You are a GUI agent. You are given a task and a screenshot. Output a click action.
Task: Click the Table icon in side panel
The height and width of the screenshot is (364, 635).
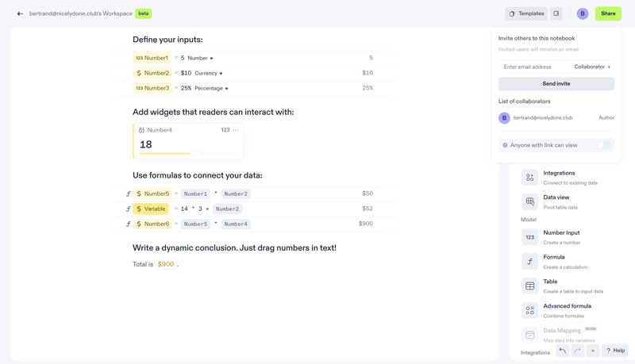click(x=529, y=286)
